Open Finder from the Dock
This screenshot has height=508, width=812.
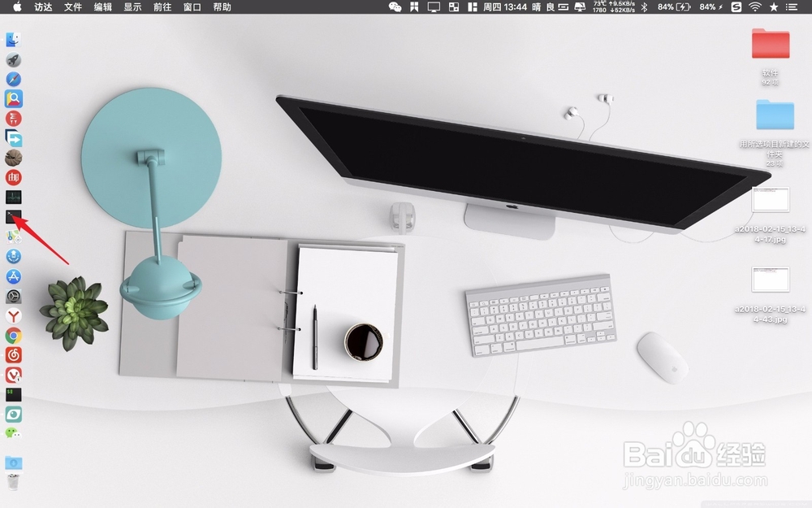tap(14, 39)
